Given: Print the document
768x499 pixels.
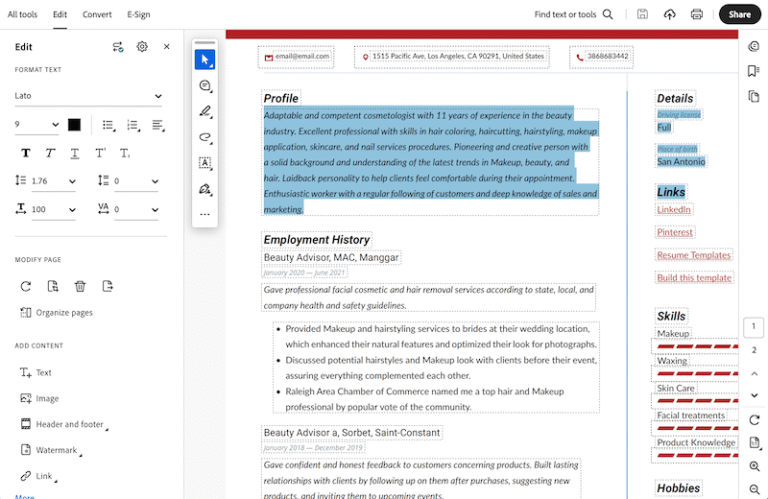Looking at the screenshot, I should tap(696, 14).
